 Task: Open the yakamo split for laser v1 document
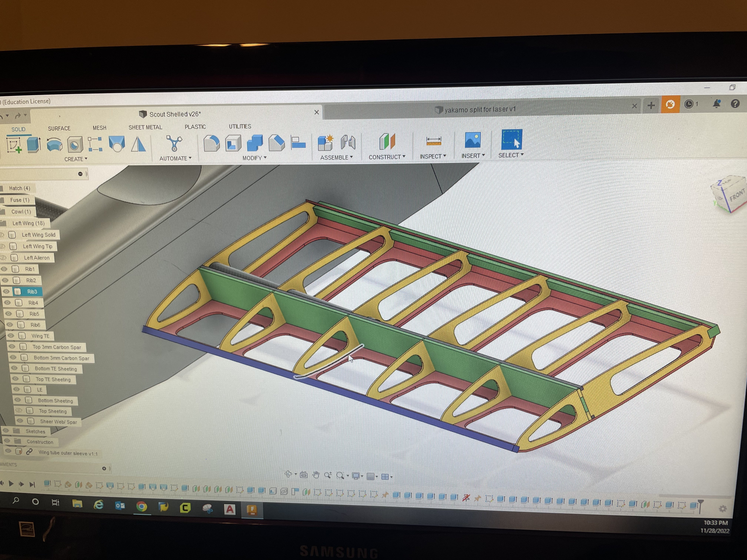tap(479, 109)
